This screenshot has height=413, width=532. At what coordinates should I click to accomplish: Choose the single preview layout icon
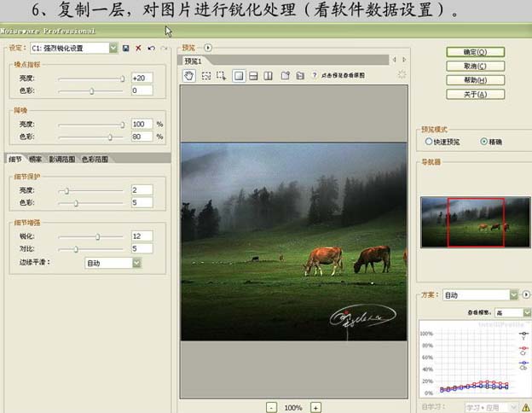pos(239,75)
